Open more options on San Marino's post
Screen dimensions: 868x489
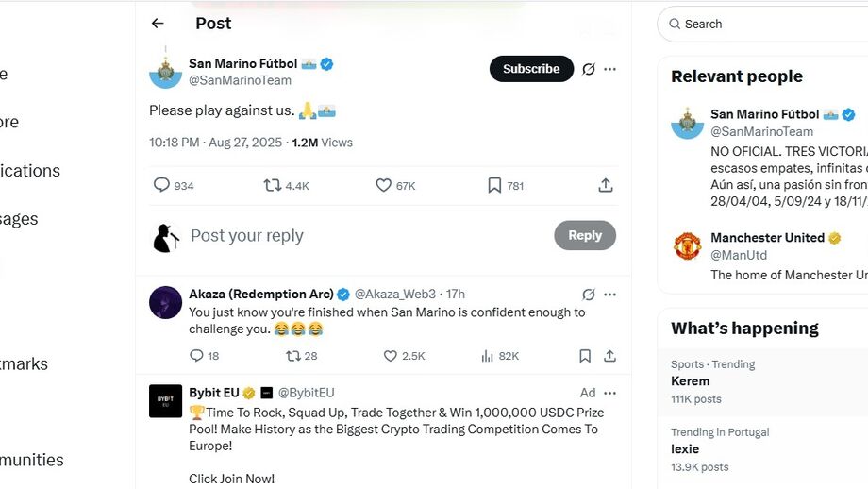[610, 69]
